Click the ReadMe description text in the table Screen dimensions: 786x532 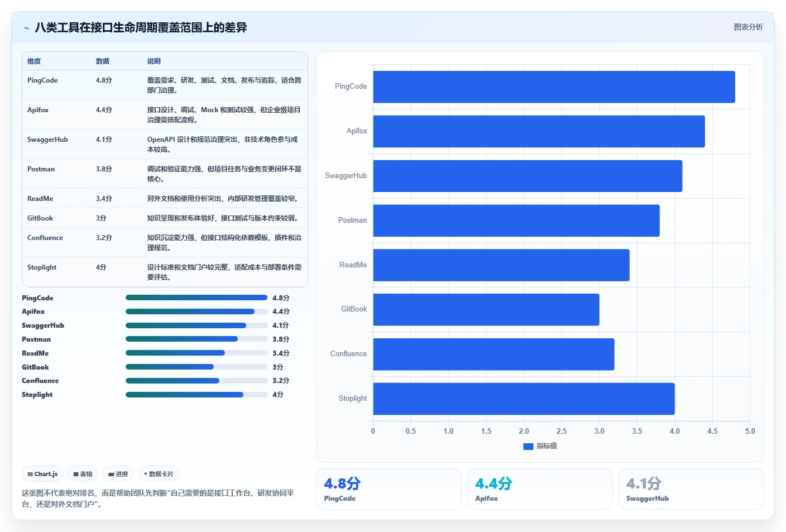pyautogui.click(x=223, y=199)
